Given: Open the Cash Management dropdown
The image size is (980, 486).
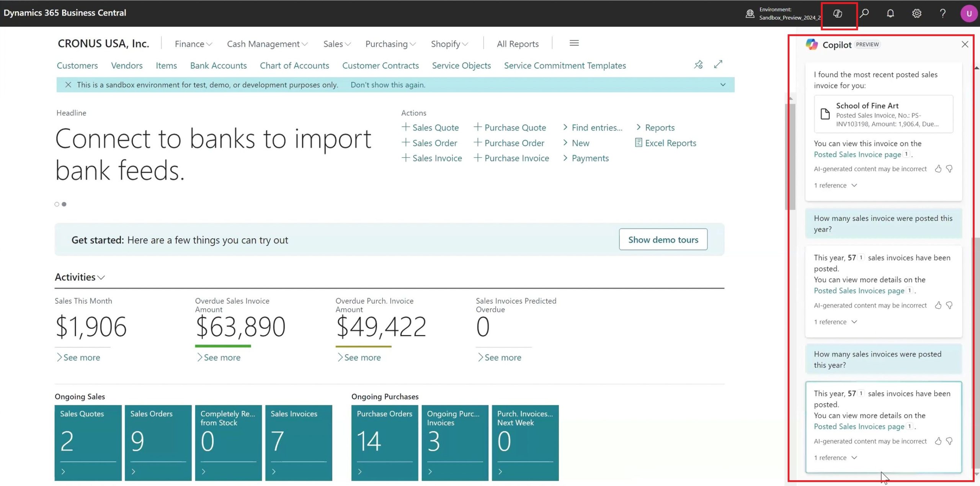Looking at the screenshot, I should pos(267,44).
